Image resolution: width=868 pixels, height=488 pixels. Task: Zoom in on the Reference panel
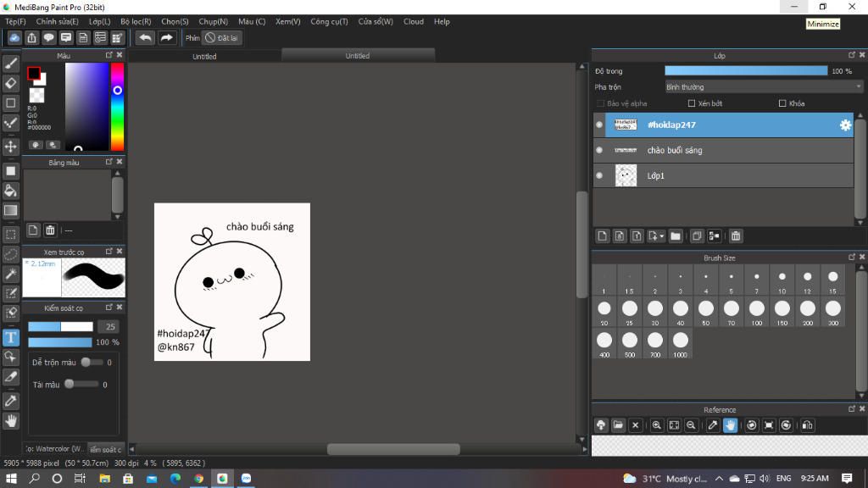pyautogui.click(x=657, y=425)
